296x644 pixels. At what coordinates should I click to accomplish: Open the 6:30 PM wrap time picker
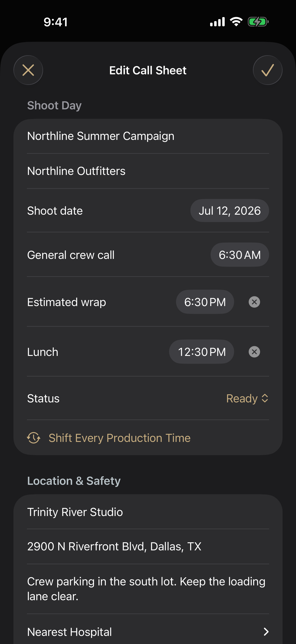click(205, 302)
